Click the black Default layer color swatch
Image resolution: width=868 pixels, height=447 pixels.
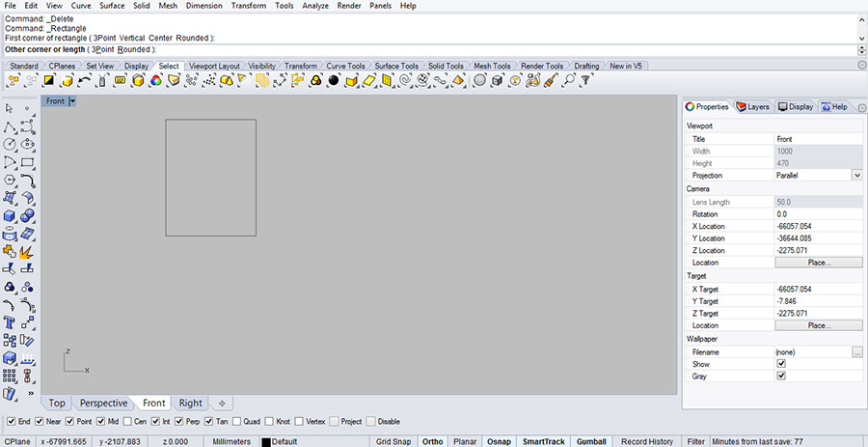[x=266, y=442]
